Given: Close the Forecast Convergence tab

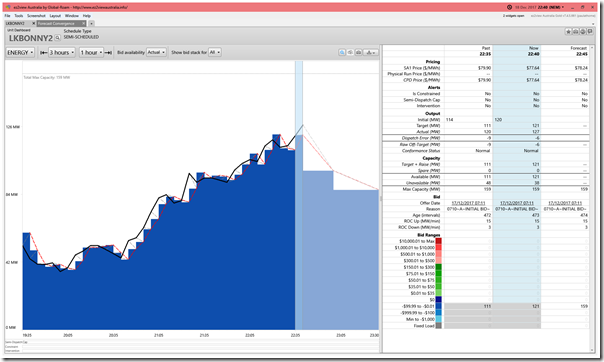Looking at the screenshot, I should point(84,23).
